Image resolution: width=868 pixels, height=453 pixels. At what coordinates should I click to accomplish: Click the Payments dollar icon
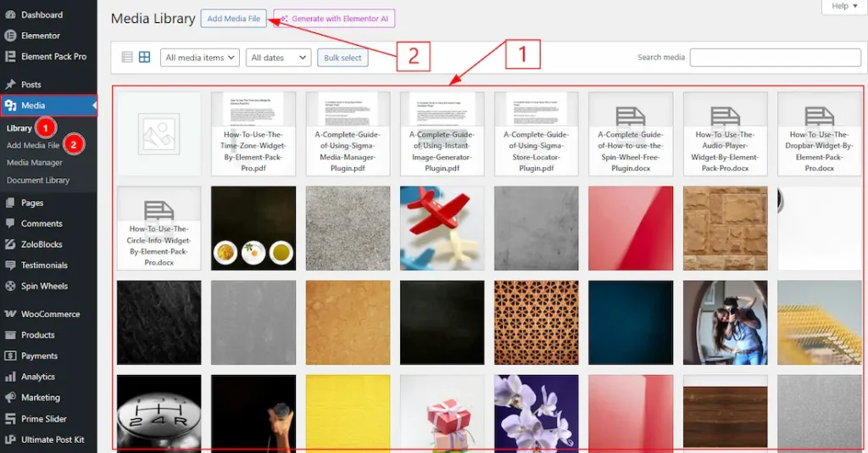click(10, 356)
